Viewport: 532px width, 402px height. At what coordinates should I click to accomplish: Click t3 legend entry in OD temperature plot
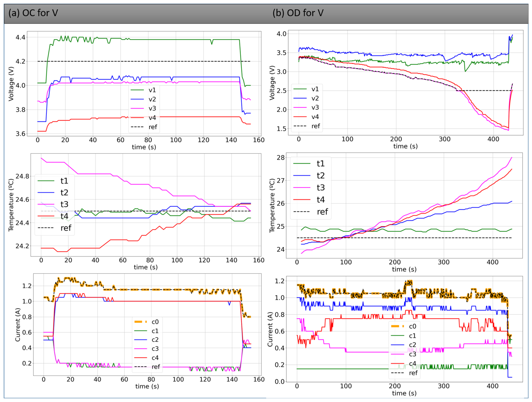pyautogui.click(x=309, y=187)
